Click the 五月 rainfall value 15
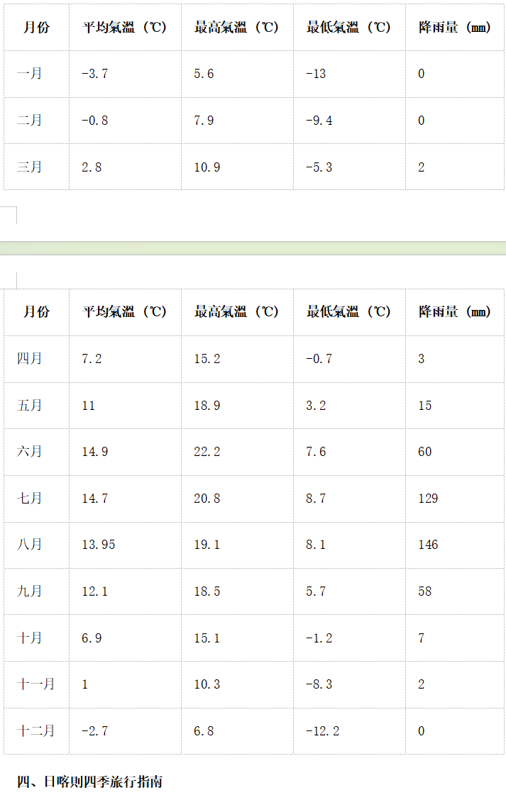The image size is (506, 812). click(x=424, y=406)
